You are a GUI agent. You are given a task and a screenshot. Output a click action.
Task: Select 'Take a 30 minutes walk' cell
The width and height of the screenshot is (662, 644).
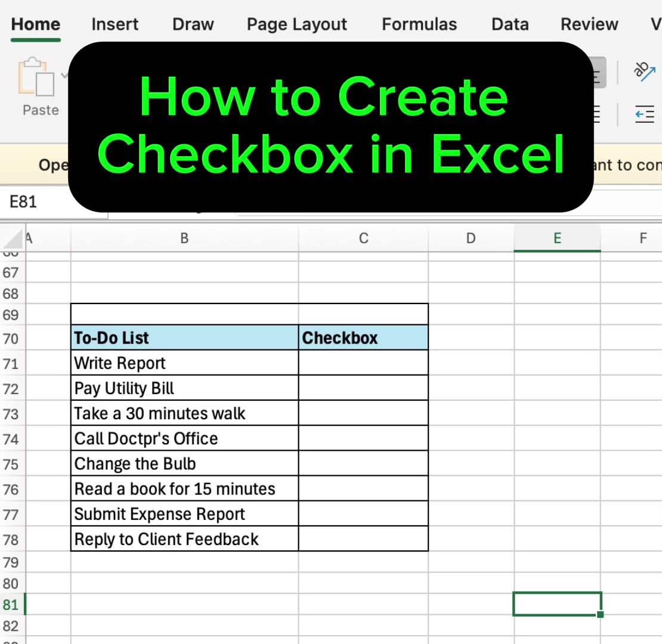pos(184,413)
